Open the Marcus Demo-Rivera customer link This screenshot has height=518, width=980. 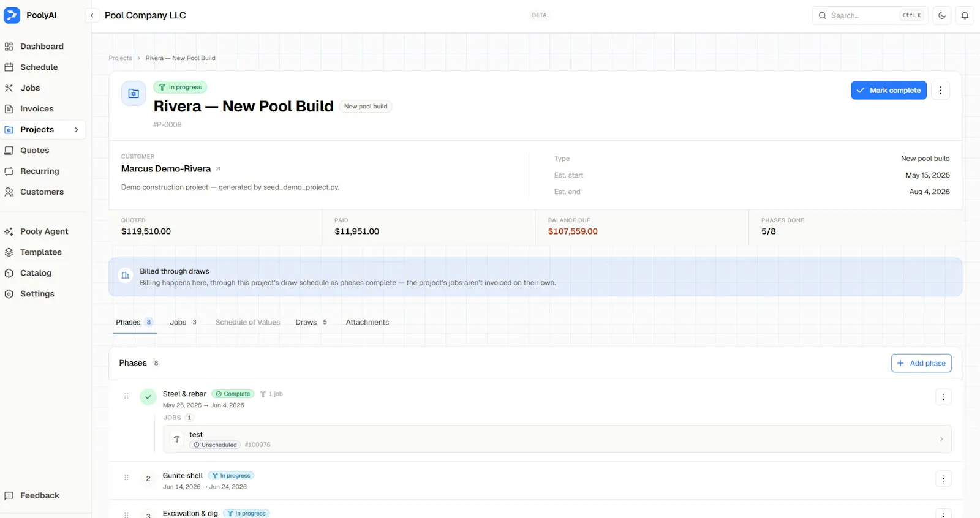166,169
